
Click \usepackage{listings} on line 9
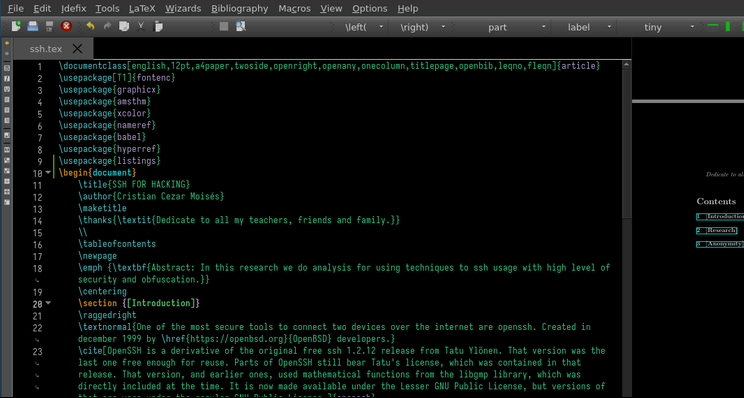tap(110, 161)
